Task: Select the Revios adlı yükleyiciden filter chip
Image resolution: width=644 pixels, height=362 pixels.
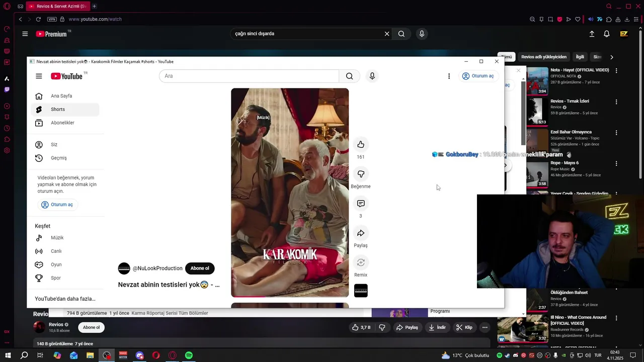Action: pos(544,57)
